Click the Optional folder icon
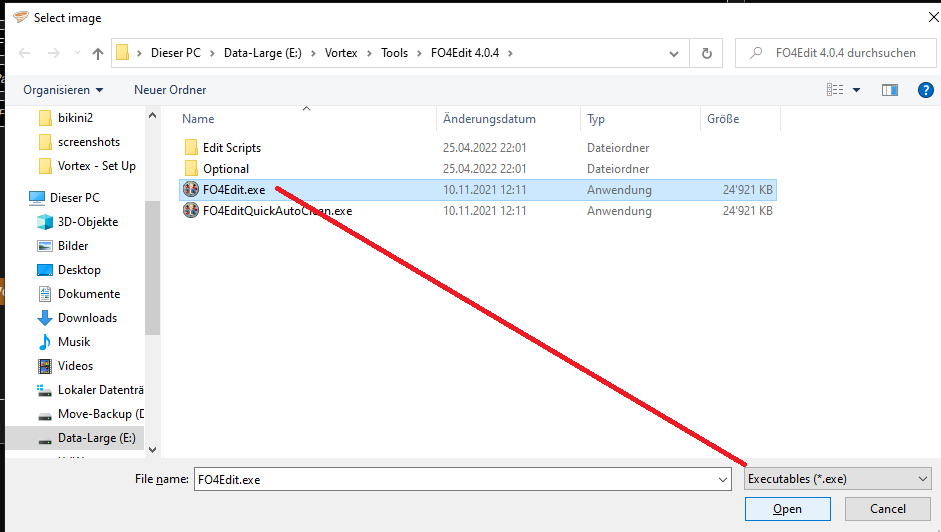 (x=191, y=168)
